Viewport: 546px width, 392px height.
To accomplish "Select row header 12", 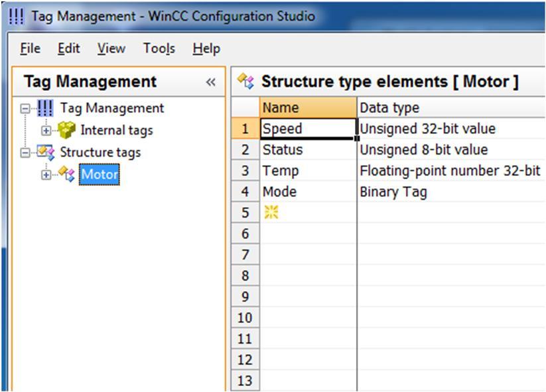I will pos(245,359).
